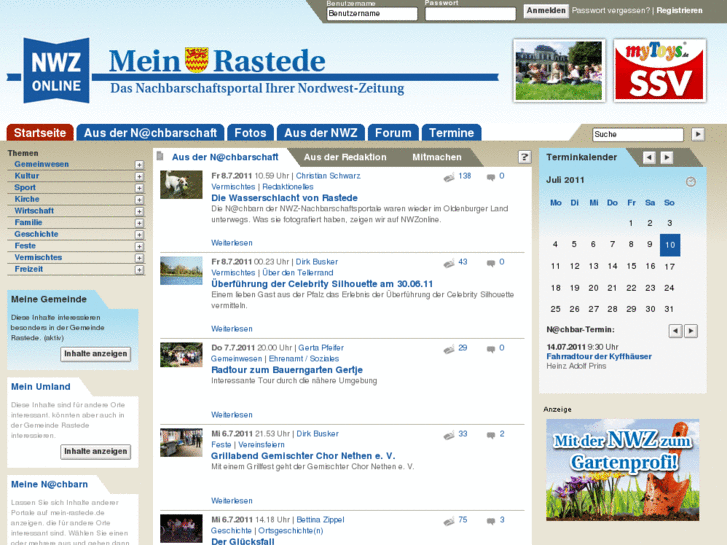Open article Radtour zum Bauerngarten Gertje
This screenshot has height=545, width=727.
(x=287, y=370)
